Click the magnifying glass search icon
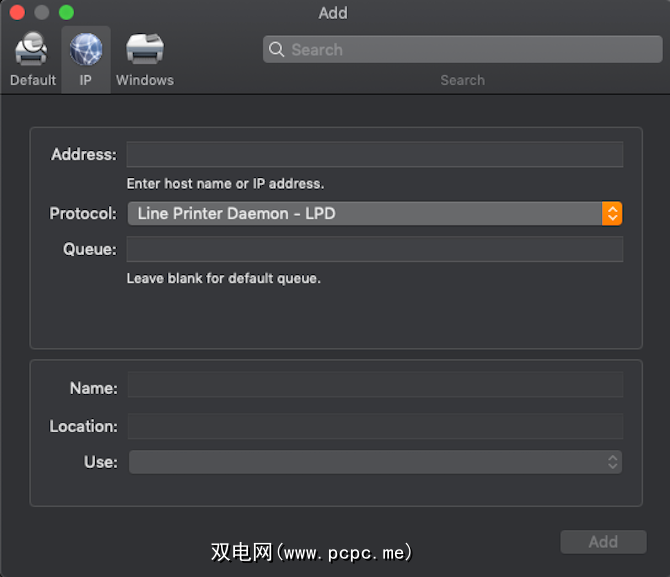This screenshot has width=670, height=577. (x=277, y=50)
